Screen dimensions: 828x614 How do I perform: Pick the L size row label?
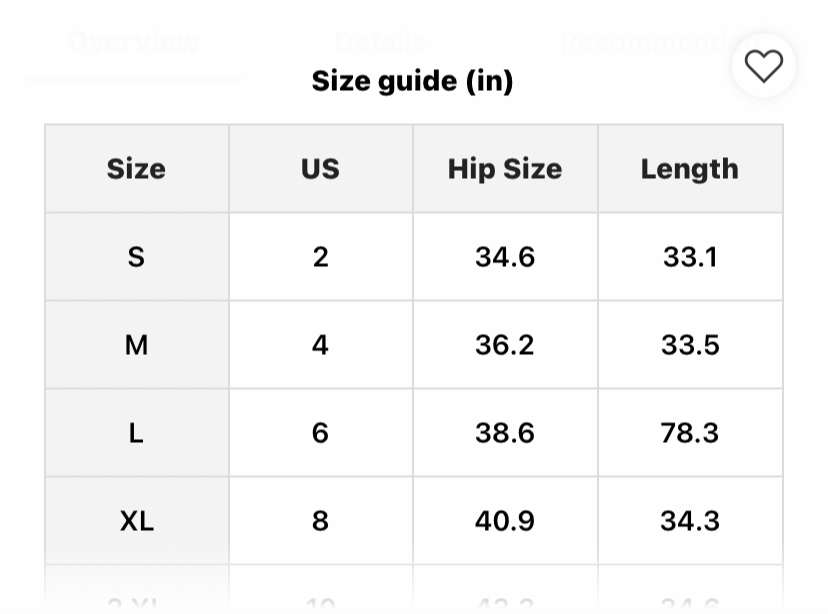point(136,433)
